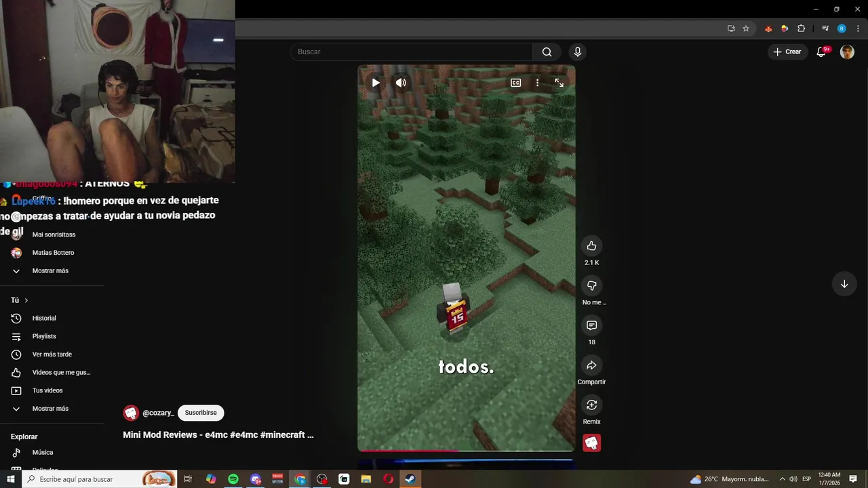Open Steam from the taskbar
The image size is (868, 488).
tap(410, 479)
